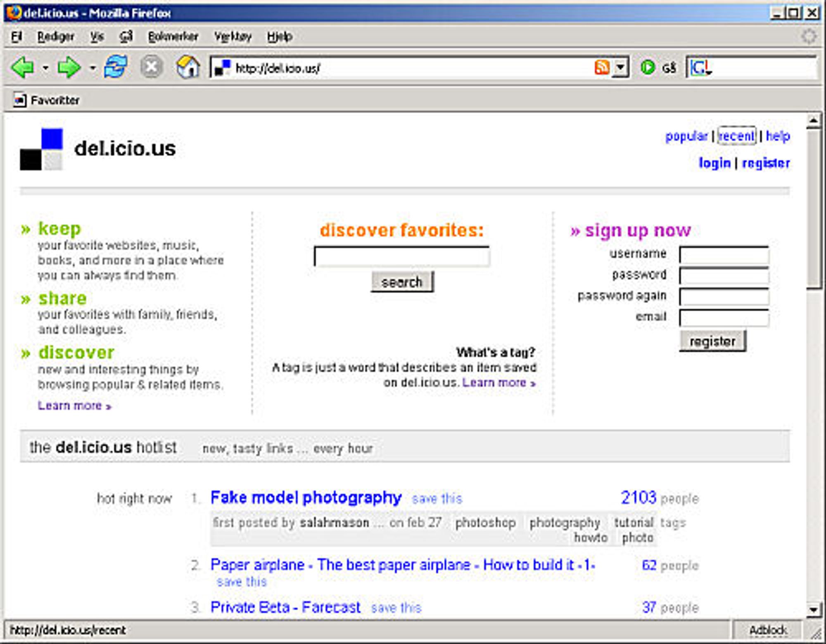
Task: Click the Forward arrow navigation button
Action: 69,67
